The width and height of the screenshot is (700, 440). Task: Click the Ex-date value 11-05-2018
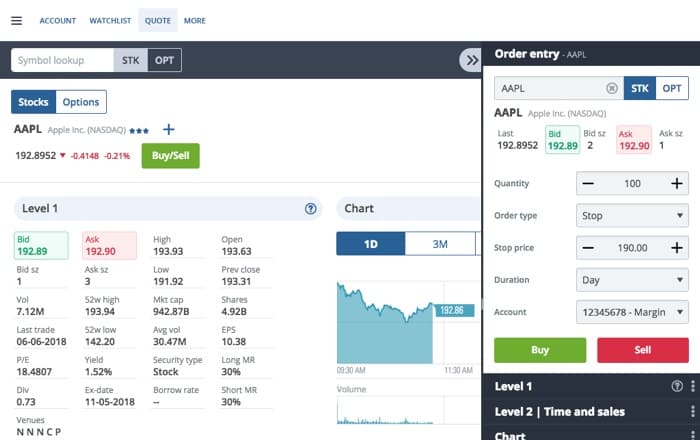(x=110, y=402)
